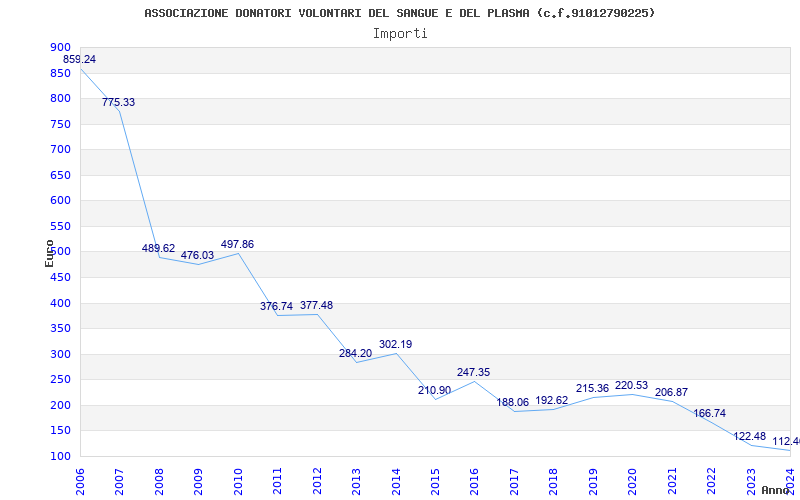Select the 859.24 data label
This screenshot has width=800, height=500.
pos(79,59)
